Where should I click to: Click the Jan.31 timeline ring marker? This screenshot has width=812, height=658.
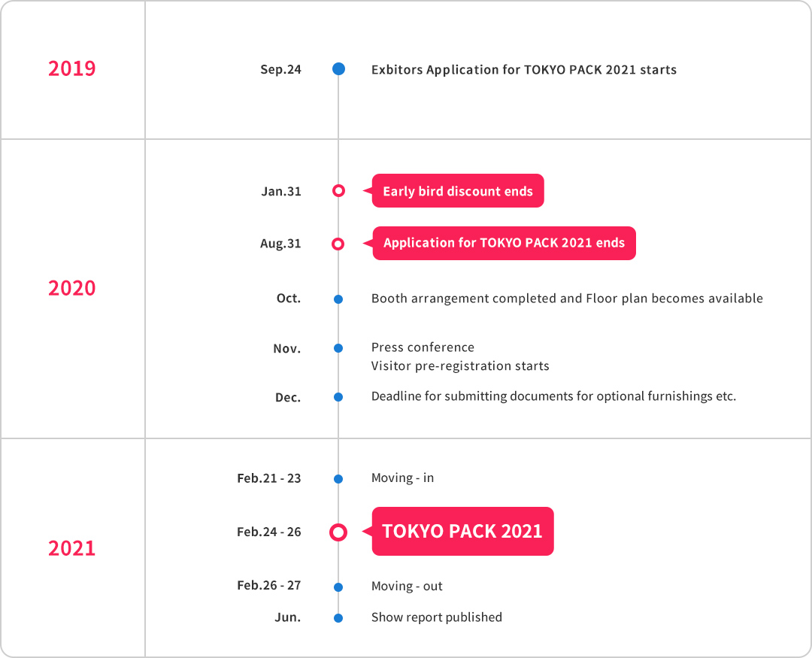coord(338,191)
